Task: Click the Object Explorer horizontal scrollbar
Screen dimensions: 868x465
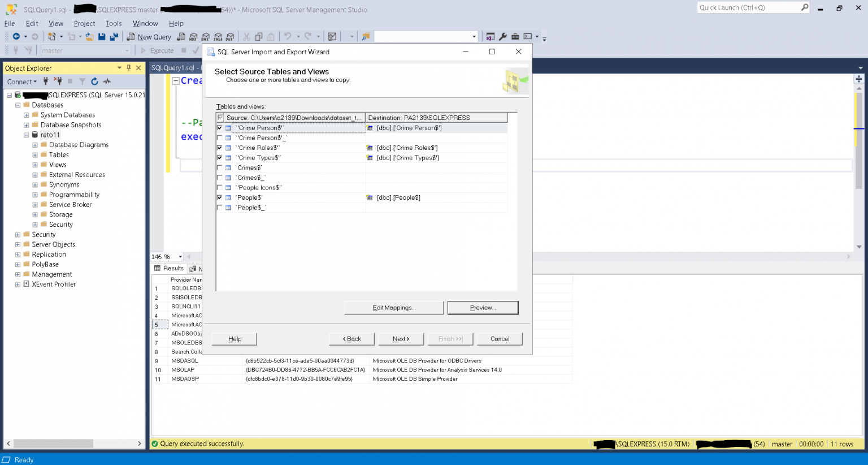Action: pyautogui.click(x=53, y=444)
